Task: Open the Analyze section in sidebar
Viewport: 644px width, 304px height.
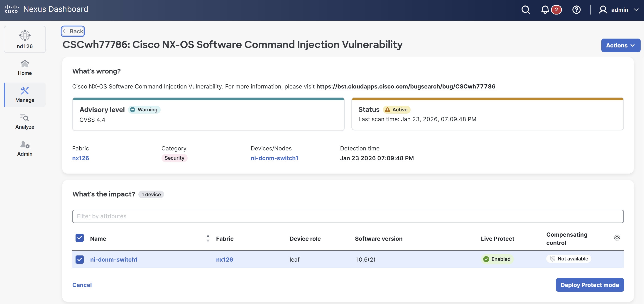Action: click(x=24, y=122)
